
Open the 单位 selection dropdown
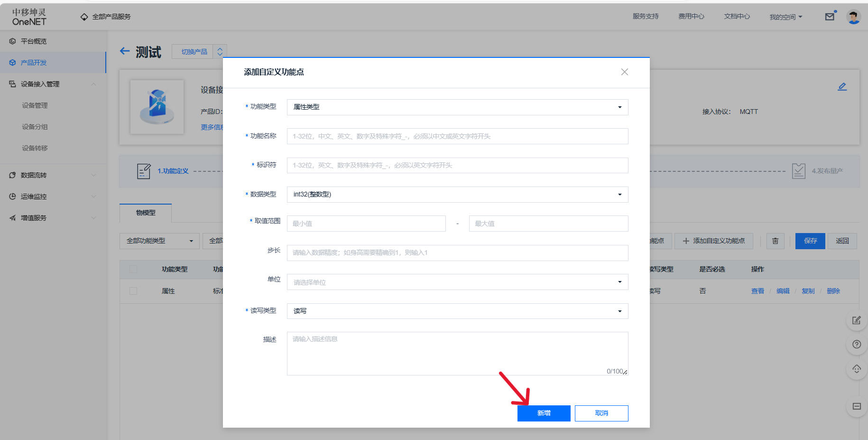457,281
